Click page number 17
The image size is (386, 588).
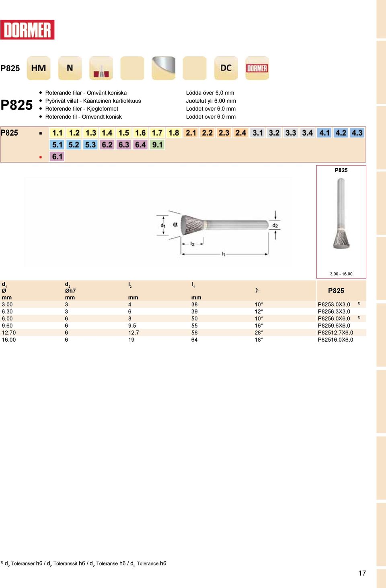tap(362, 573)
